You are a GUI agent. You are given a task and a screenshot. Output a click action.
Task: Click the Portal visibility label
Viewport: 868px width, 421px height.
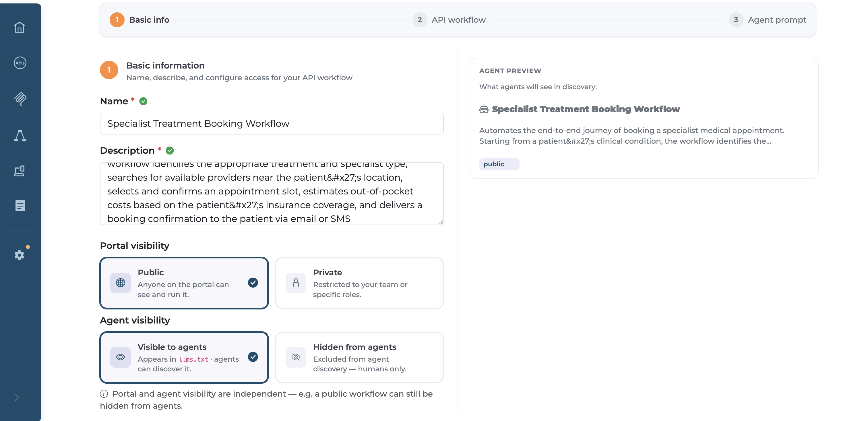coord(134,246)
